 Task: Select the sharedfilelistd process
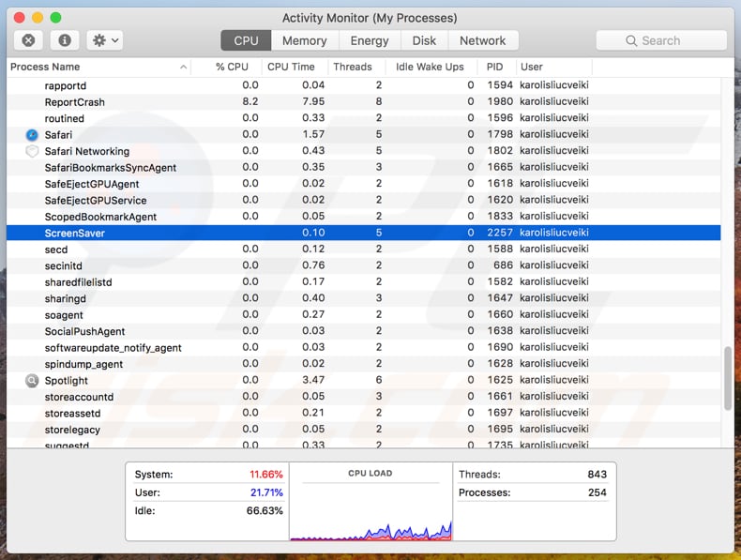click(x=79, y=282)
